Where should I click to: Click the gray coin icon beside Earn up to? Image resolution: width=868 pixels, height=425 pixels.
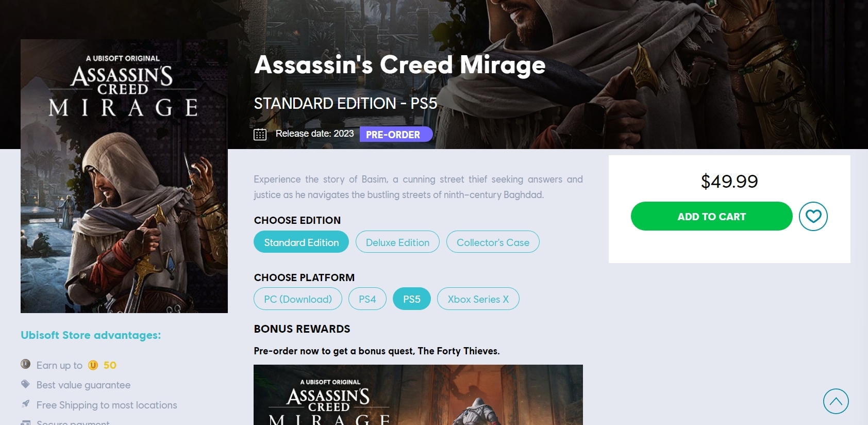25,364
